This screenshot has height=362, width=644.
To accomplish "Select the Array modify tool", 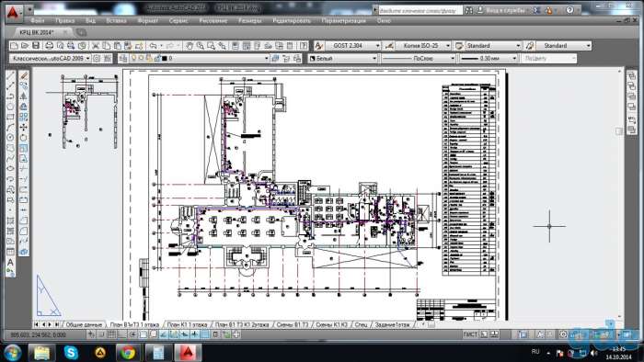I will coord(24,117).
